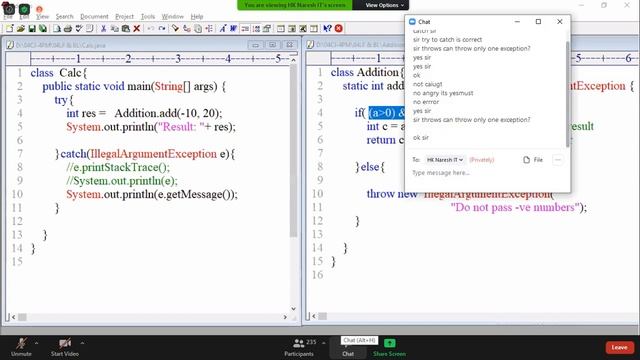Click the Print printer icon
Image resolution: width=640 pixels, height=360 pixels.
(x=68, y=29)
